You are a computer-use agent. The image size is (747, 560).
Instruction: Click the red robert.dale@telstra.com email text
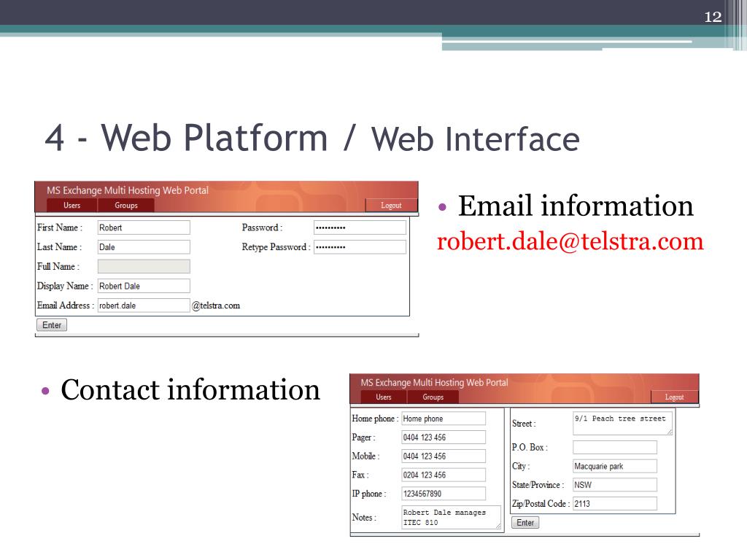(x=570, y=241)
